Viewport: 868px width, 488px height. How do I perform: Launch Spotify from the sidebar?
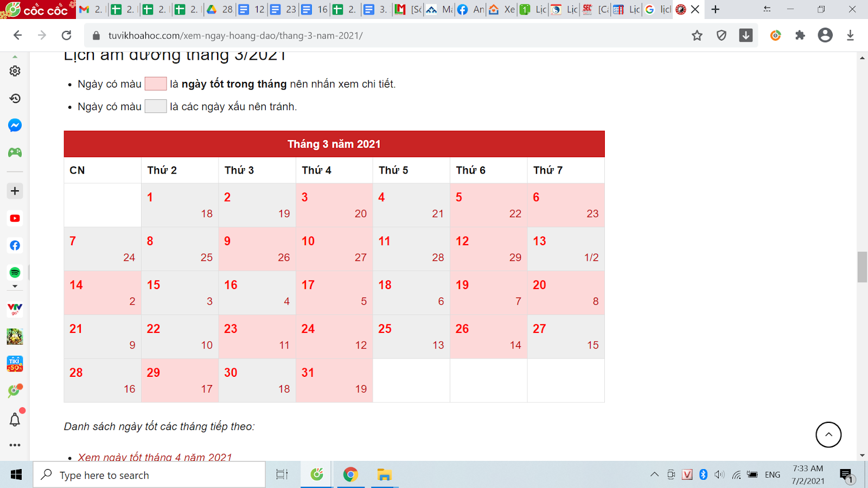tap(15, 272)
